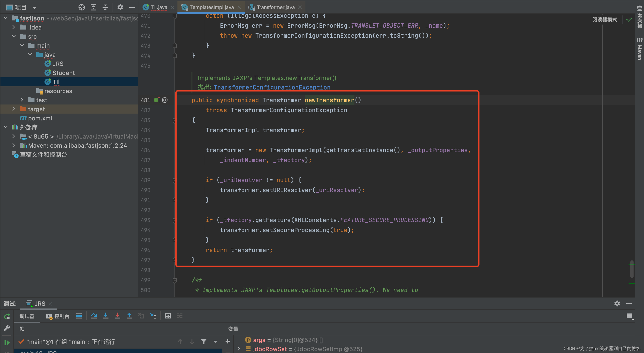Select the JRS class file
This screenshot has height=353, width=644.
pos(54,64)
